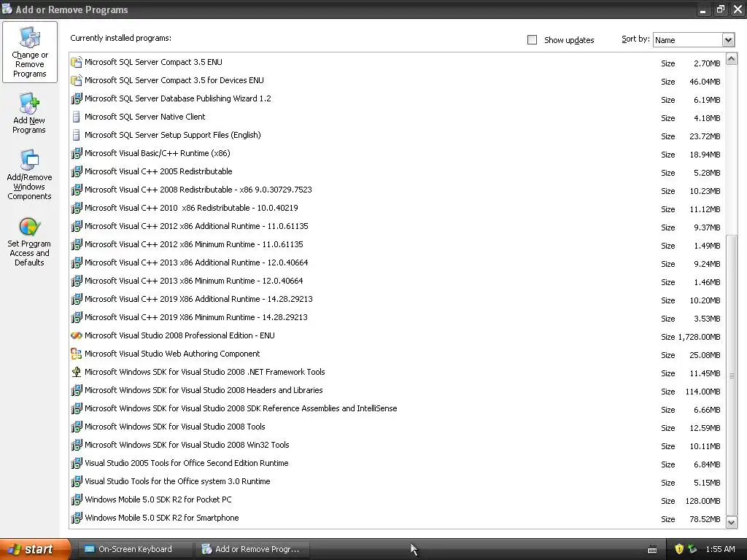This screenshot has height=560, width=747.
Task: Click the 1:55 AM clock in the taskbar
Action: pos(720,549)
